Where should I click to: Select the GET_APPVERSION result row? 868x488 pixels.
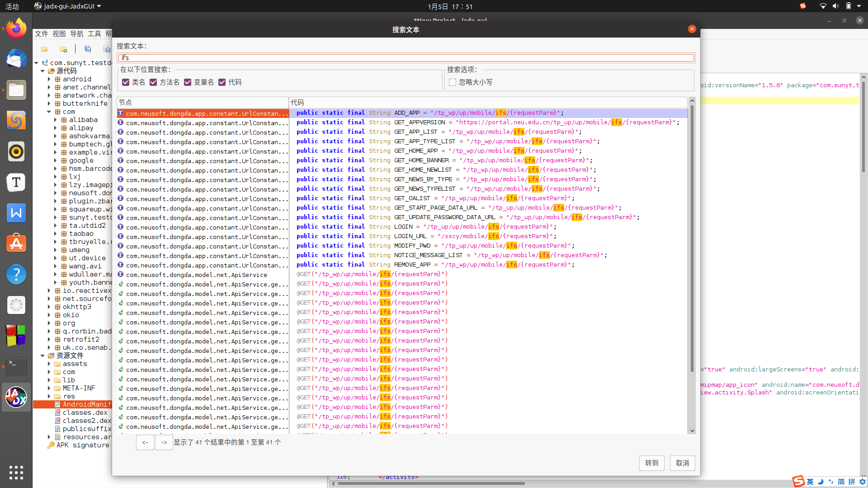pos(402,122)
